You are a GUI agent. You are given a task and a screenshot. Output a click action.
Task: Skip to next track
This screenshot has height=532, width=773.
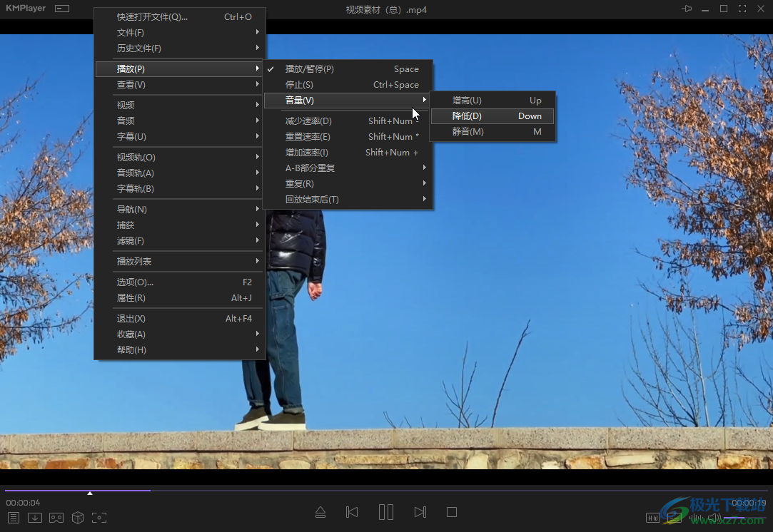420,512
